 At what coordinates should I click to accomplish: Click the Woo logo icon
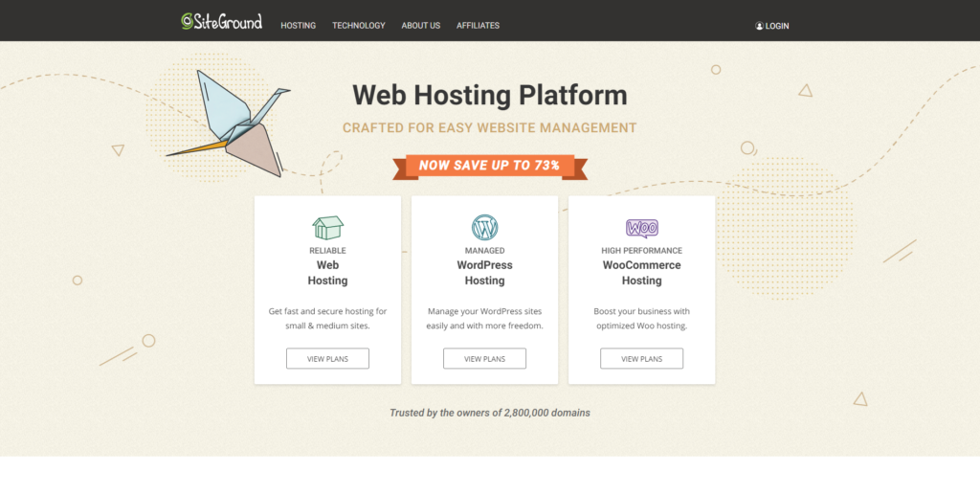click(642, 228)
